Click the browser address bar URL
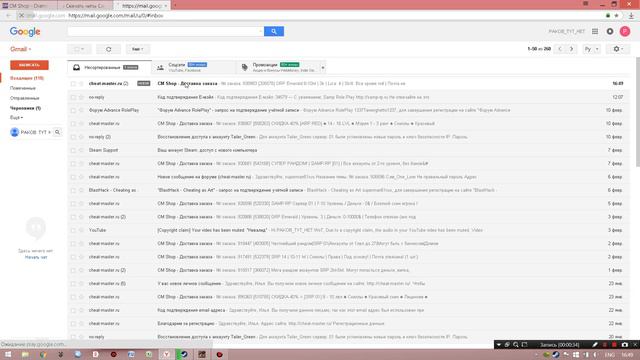Viewport: 640px width, 360px height. pos(116,16)
